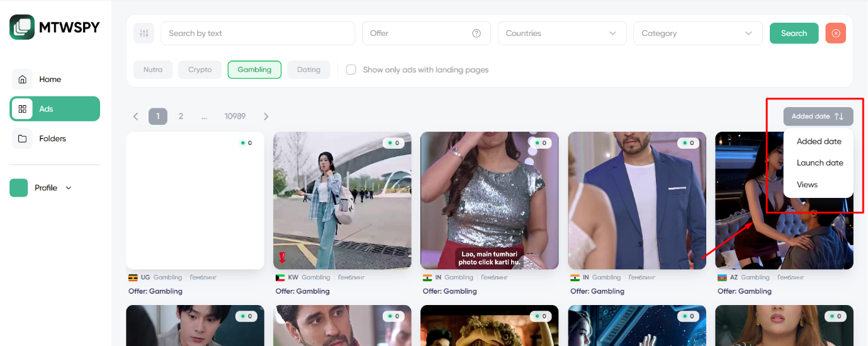Click the Home sidebar icon
Viewport: 868px width, 346px height.
[23, 79]
